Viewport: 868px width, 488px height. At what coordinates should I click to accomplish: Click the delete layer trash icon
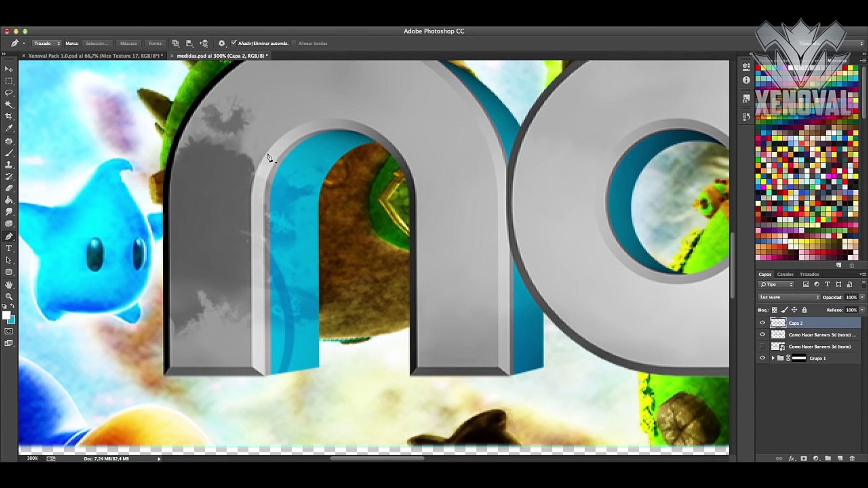coord(852,458)
